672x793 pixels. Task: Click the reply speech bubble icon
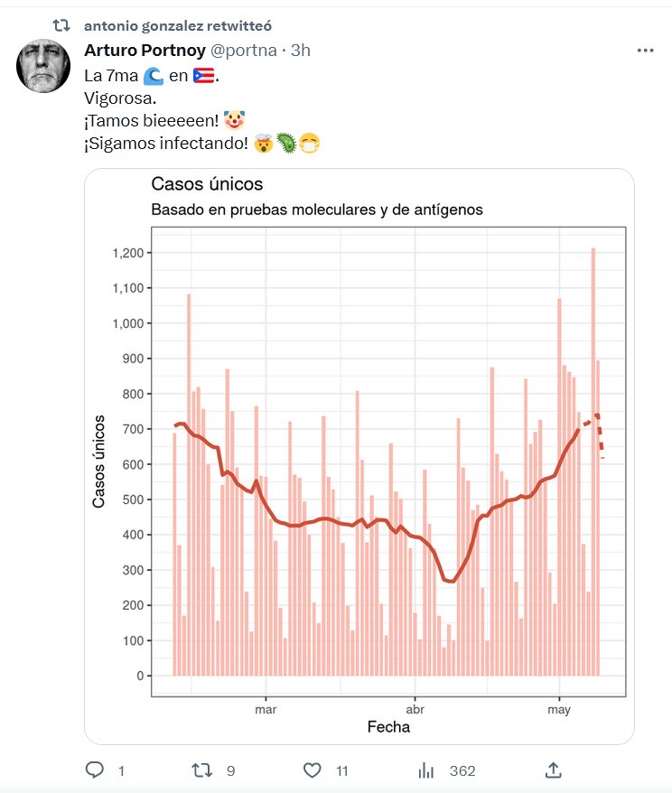[96, 770]
